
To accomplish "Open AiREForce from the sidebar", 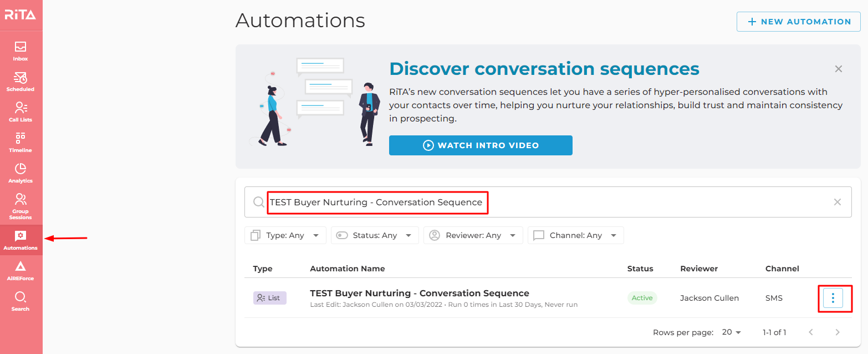I will pos(21,271).
